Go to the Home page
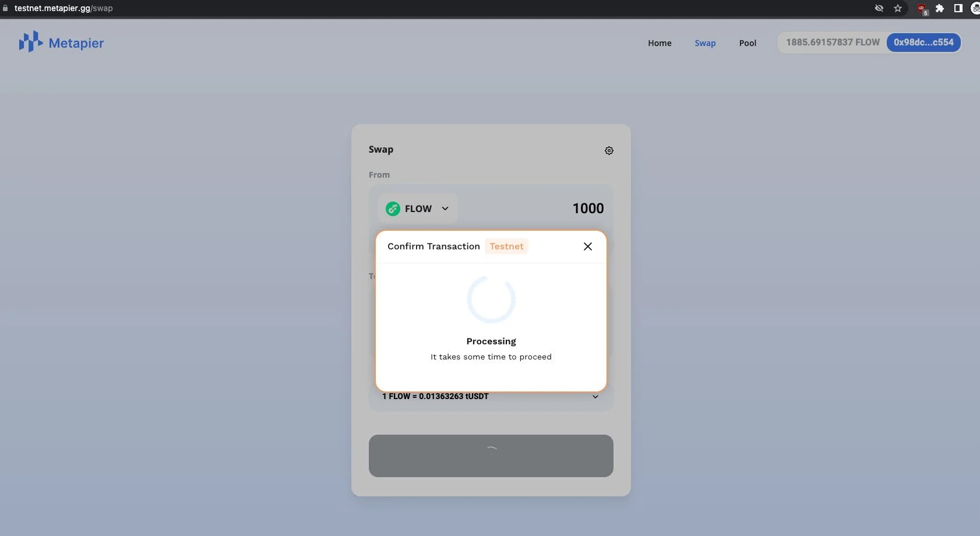Image resolution: width=980 pixels, height=536 pixels. tap(660, 43)
